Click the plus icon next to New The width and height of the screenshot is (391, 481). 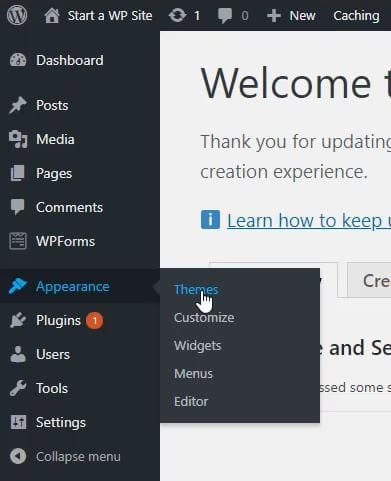pyautogui.click(x=274, y=16)
